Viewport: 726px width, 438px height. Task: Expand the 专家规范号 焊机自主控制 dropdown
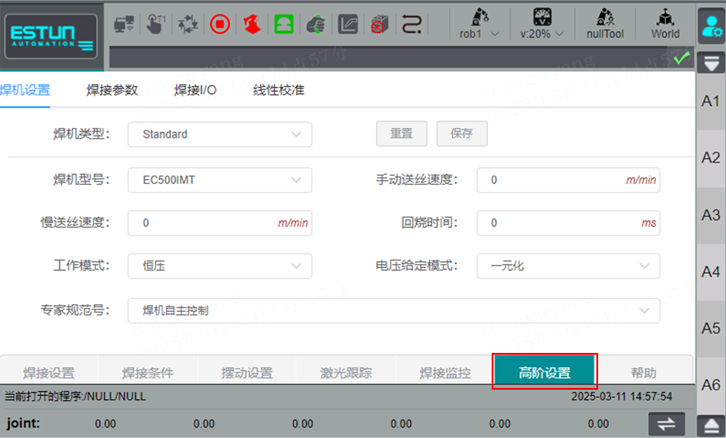(394, 310)
